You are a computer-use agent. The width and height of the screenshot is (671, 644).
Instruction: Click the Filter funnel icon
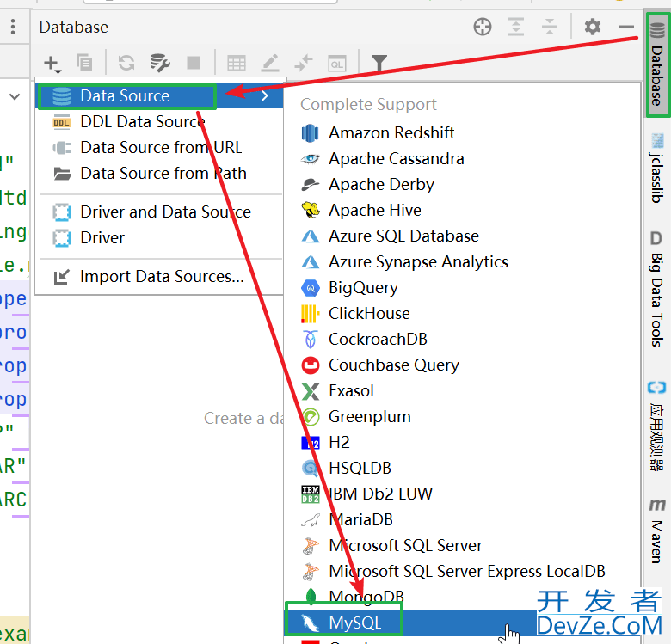(379, 63)
